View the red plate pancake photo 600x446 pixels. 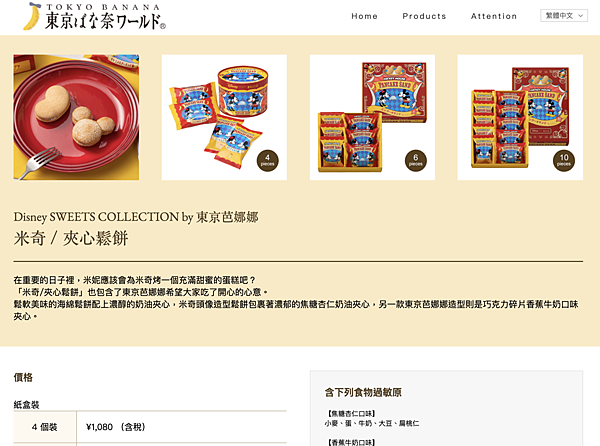point(76,117)
